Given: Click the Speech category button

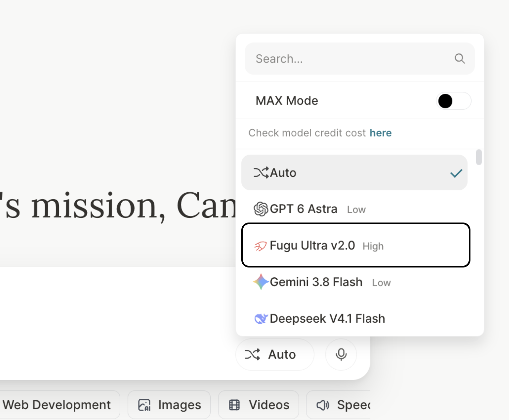Looking at the screenshot, I should 338,405.
